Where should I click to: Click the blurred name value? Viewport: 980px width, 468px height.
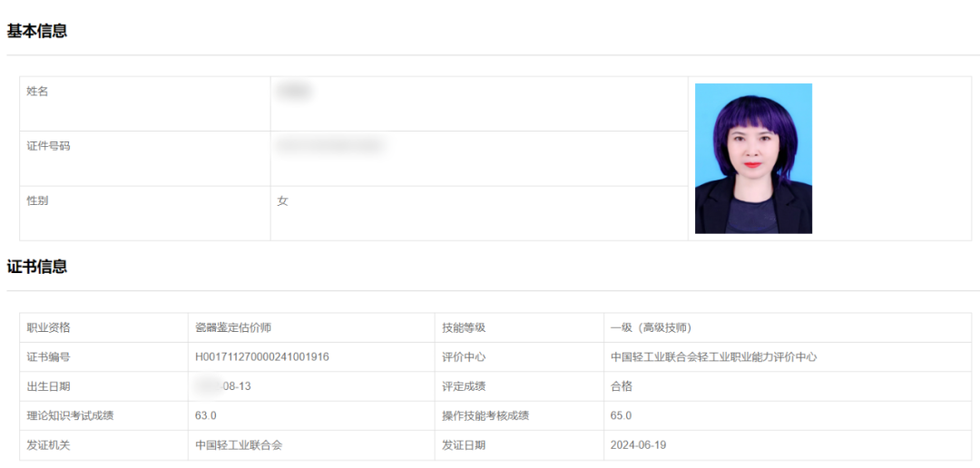point(294,92)
